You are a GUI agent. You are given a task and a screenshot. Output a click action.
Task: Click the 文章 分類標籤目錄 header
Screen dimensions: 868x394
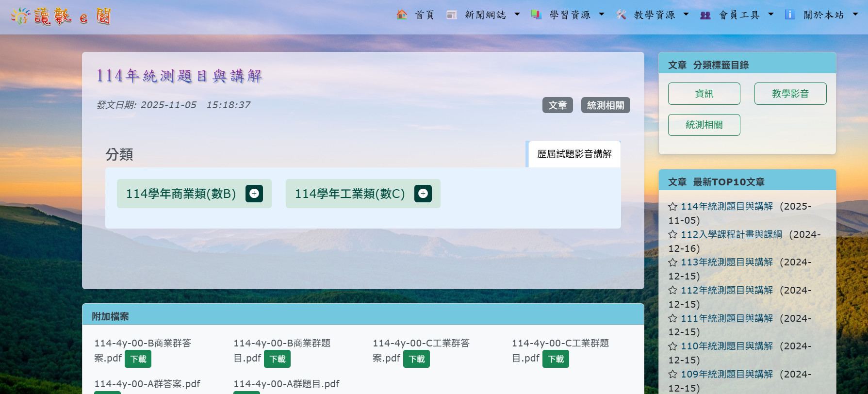point(747,63)
